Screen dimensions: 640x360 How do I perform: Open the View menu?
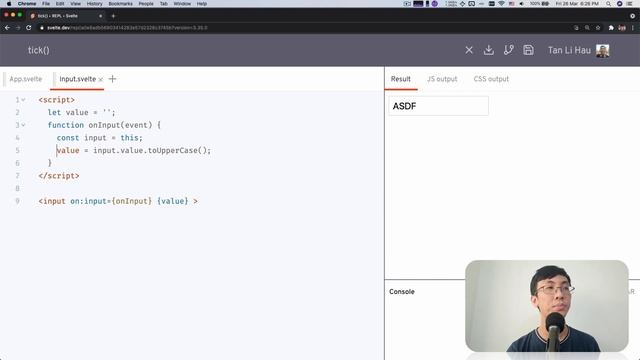(76, 4)
